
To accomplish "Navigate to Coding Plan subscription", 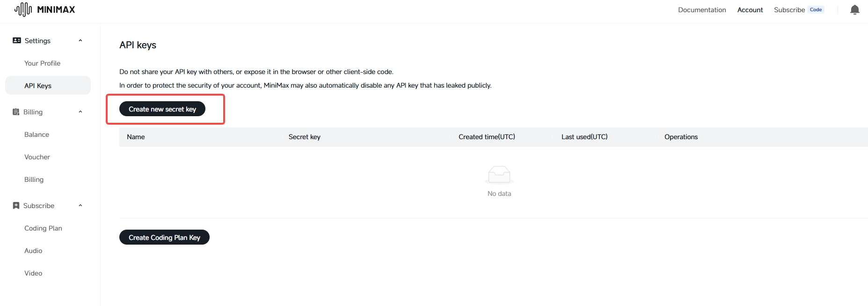I will pyautogui.click(x=43, y=228).
